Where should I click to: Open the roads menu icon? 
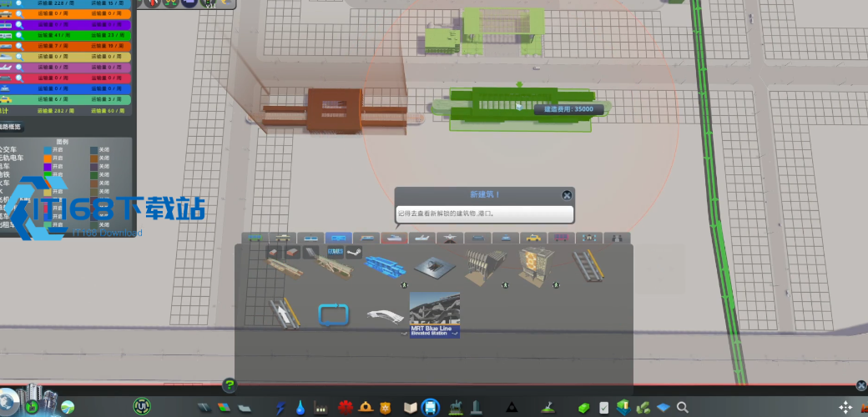click(204, 408)
